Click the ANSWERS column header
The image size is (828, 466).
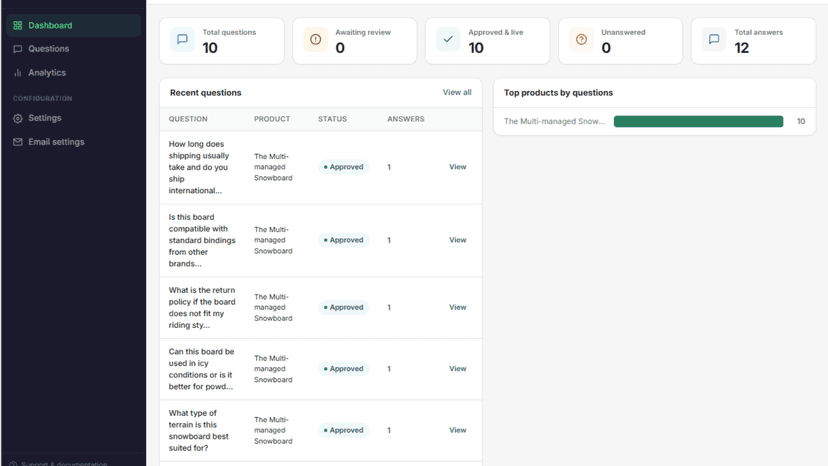point(406,119)
